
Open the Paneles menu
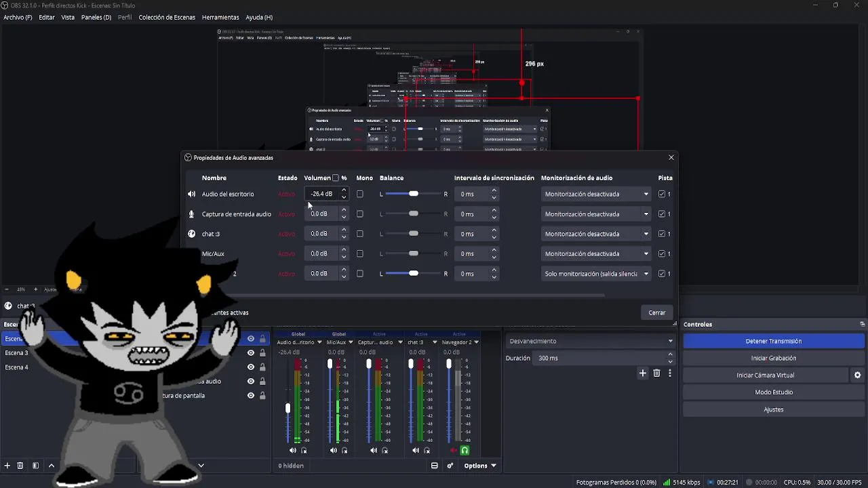click(x=96, y=17)
